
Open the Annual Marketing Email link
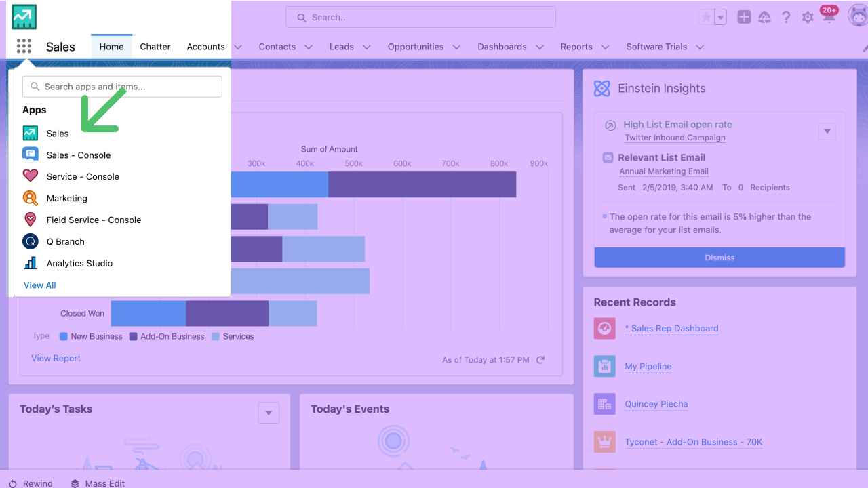pos(664,171)
